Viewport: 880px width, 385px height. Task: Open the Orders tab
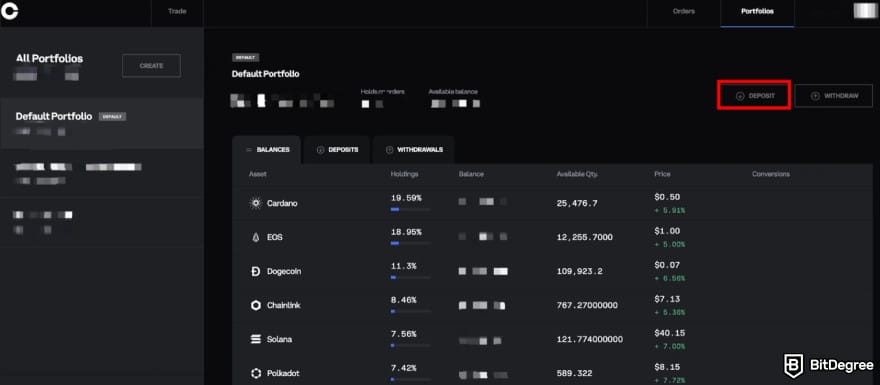684,11
